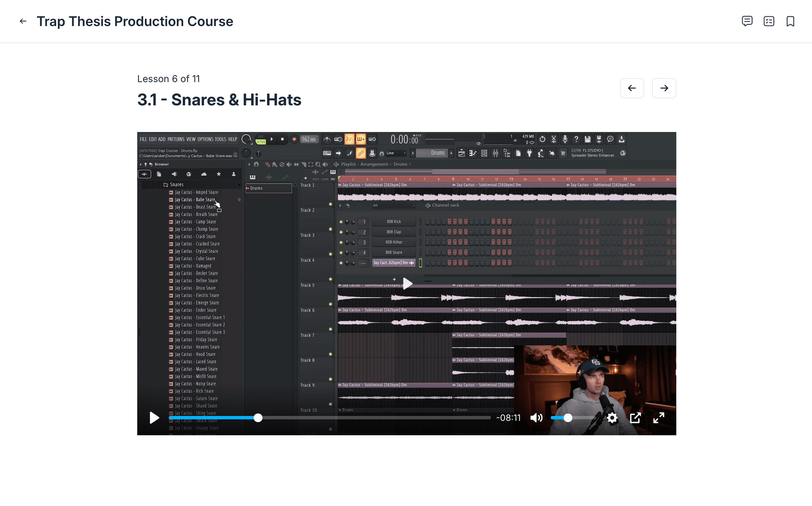Viewport: 812px width, 506px height.
Task: Click the PATTERNS menu in FL Studio
Action: click(176, 139)
